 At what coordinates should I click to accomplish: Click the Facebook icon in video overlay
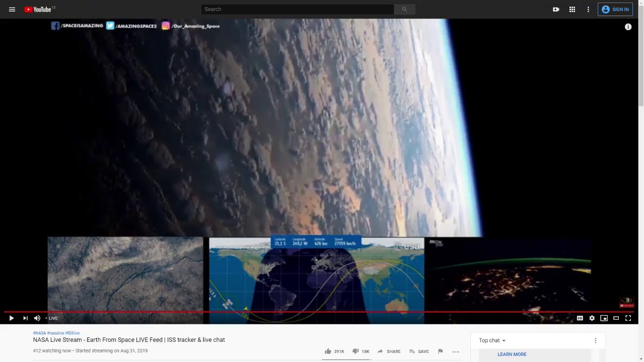[55, 26]
